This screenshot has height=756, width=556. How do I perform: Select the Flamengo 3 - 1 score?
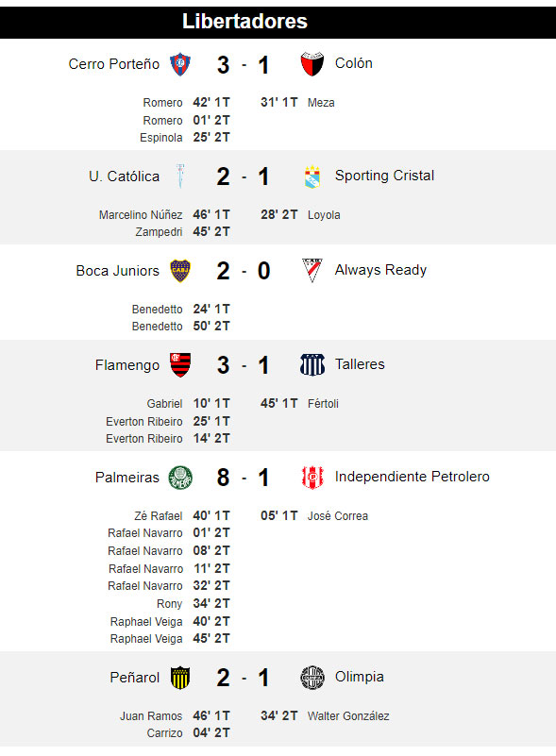pyautogui.click(x=243, y=365)
